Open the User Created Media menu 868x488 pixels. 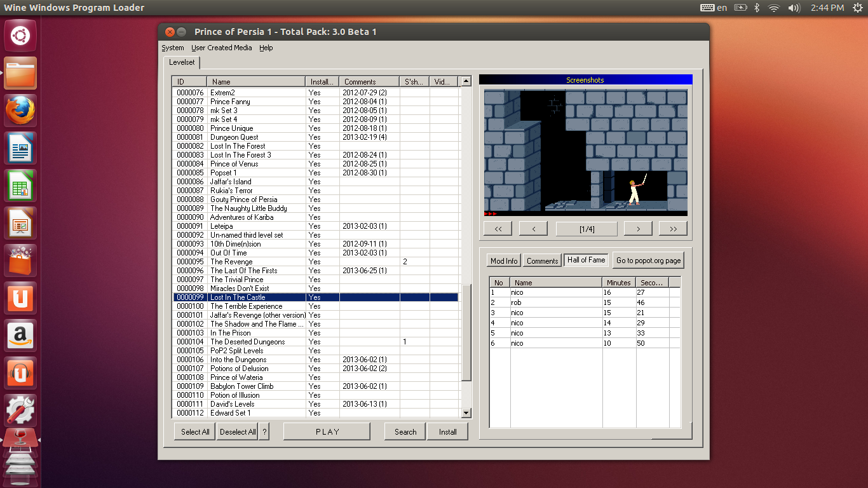click(221, 48)
